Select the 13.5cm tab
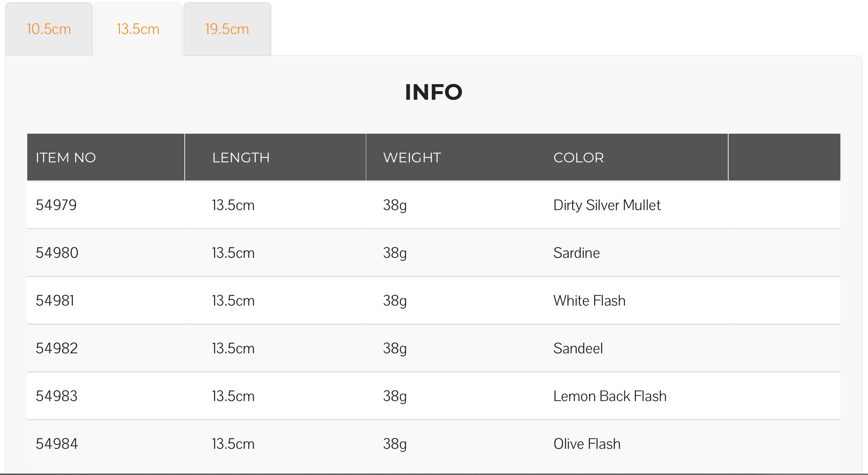 (x=138, y=29)
